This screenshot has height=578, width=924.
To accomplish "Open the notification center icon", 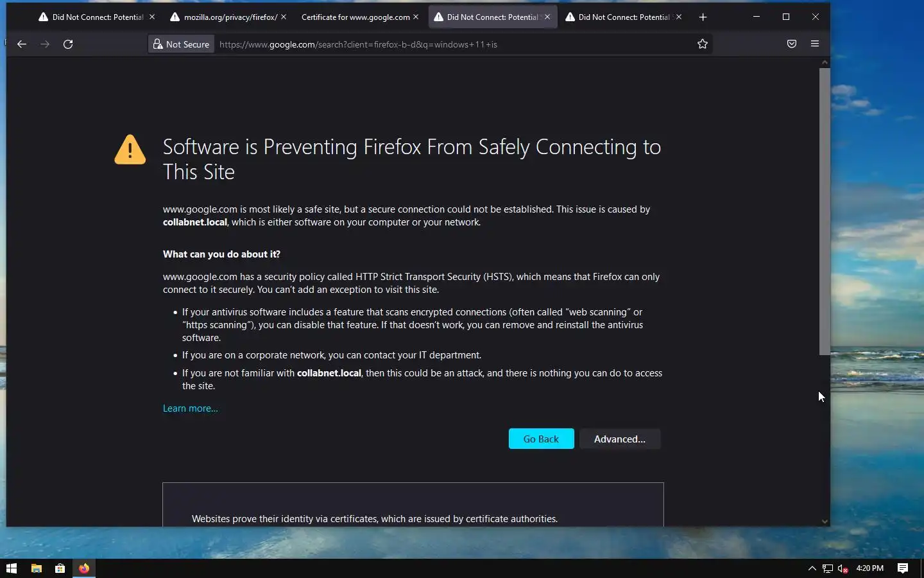I will point(903,568).
